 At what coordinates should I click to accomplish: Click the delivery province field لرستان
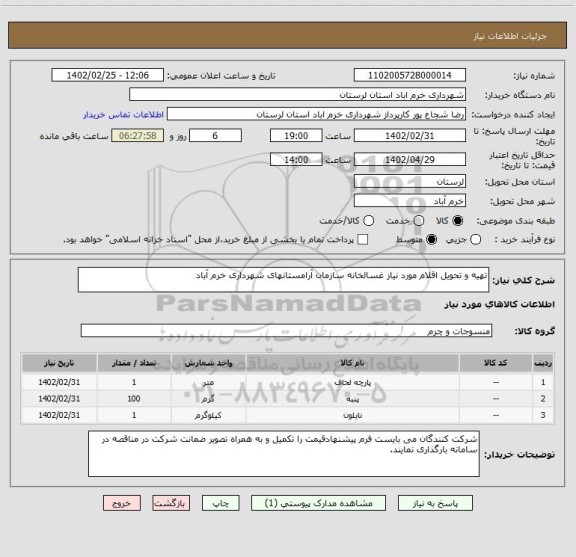point(410,182)
